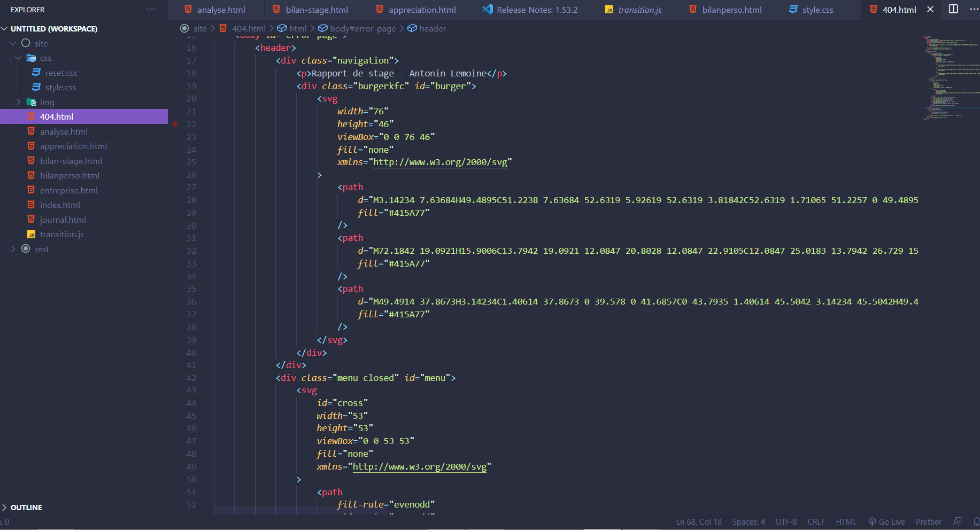This screenshot has height=530, width=980.
Task: Expand the OUTLINE panel
Action: pos(26,508)
